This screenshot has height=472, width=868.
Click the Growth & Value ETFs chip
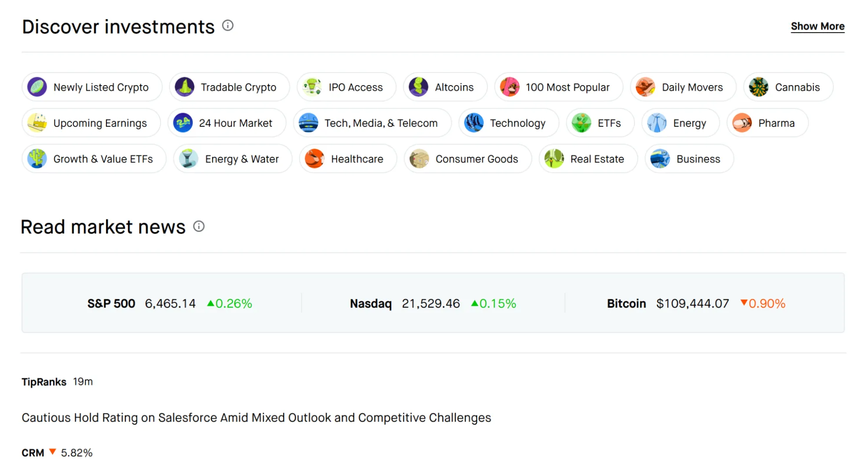pos(94,159)
